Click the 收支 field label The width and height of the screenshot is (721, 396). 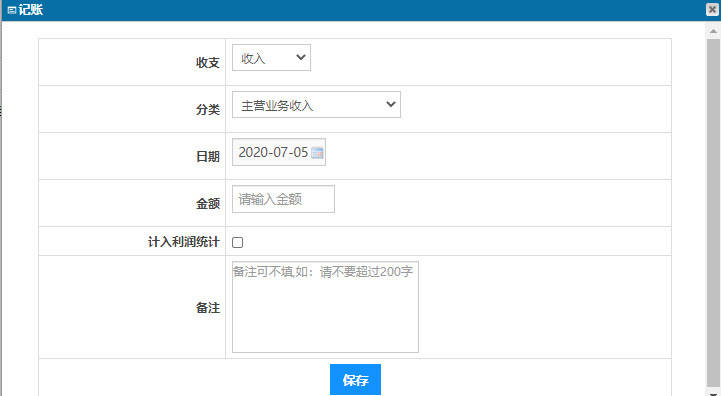(208, 63)
